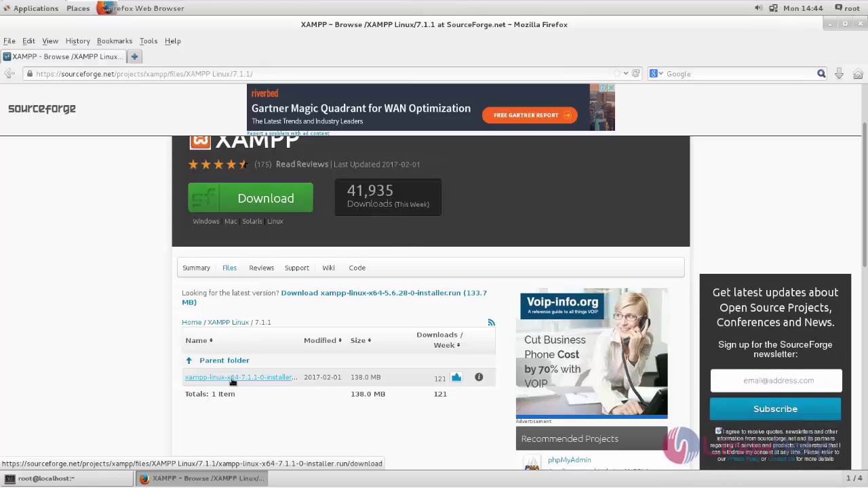Viewport: 868px width, 488px height.
Task: Click the Parent folder up-arrow icon
Action: [189, 361]
